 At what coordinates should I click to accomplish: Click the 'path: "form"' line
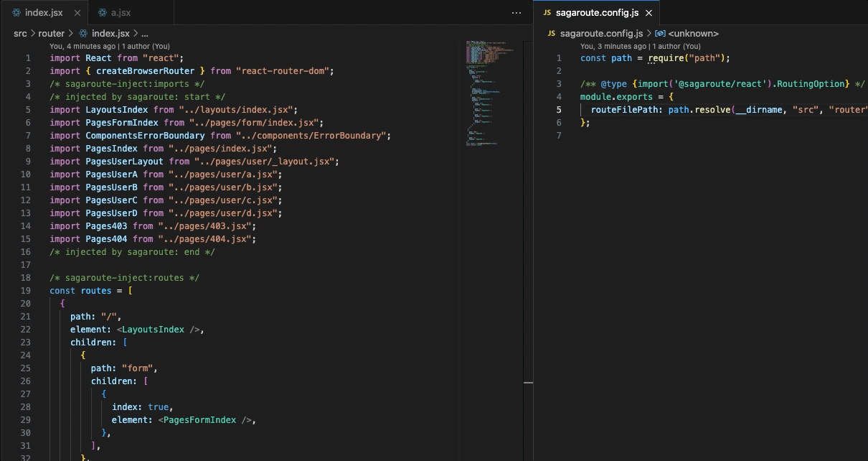tap(124, 368)
